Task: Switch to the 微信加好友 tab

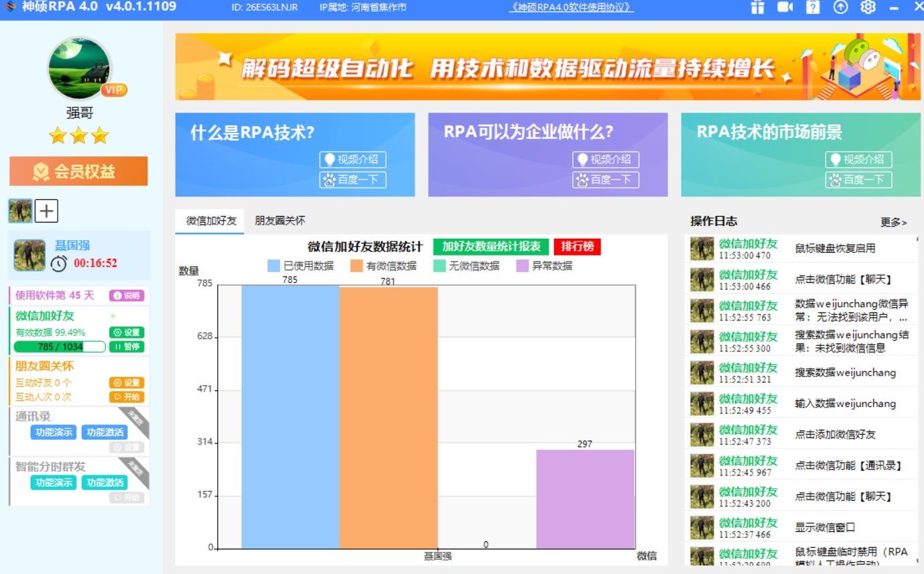Action: coord(211,221)
